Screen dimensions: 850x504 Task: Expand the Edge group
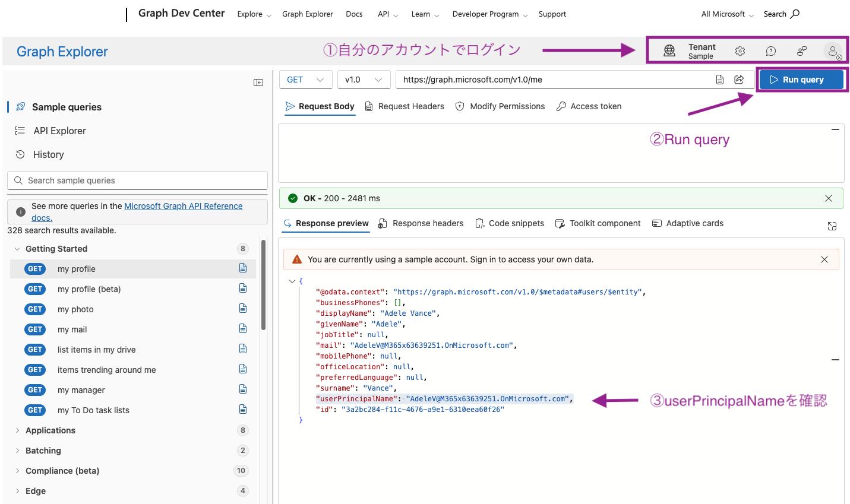tap(17, 491)
